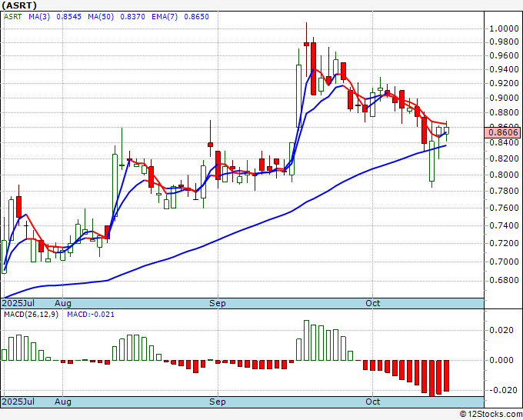Click the 0.7800 price axis label

[x=504, y=191]
